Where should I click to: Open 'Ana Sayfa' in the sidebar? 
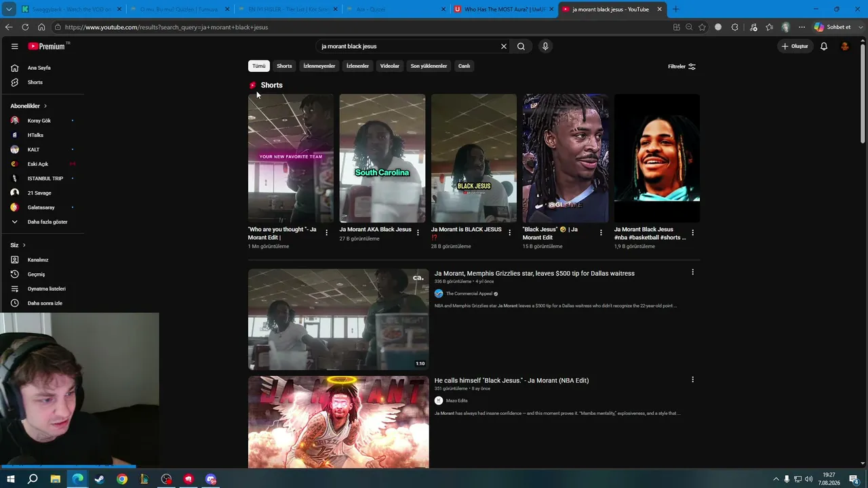click(42, 68)
